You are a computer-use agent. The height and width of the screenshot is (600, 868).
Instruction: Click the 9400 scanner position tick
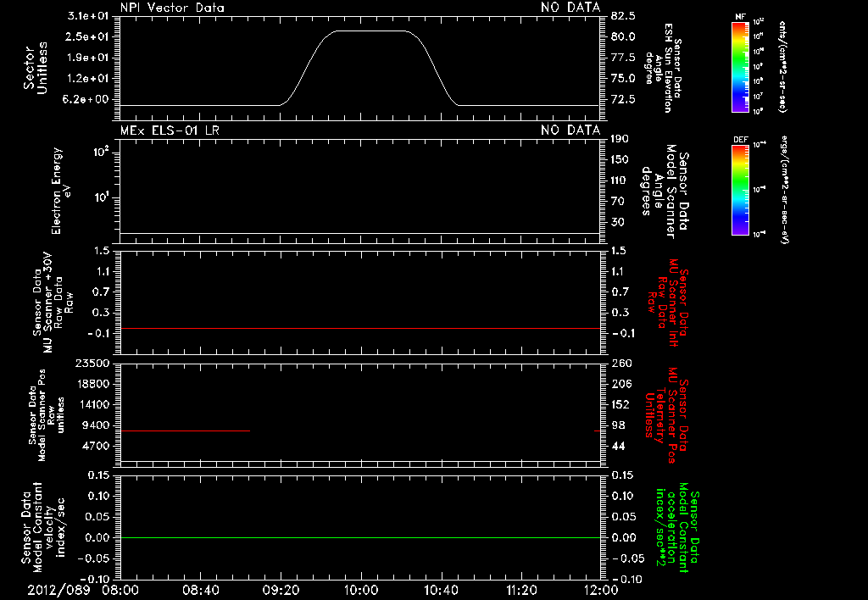tap(97, 425)
